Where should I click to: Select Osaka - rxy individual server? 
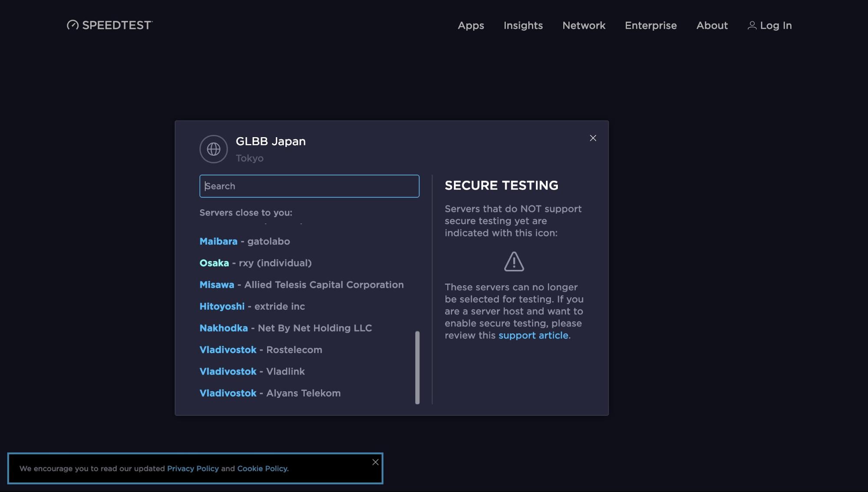(256, 262)
